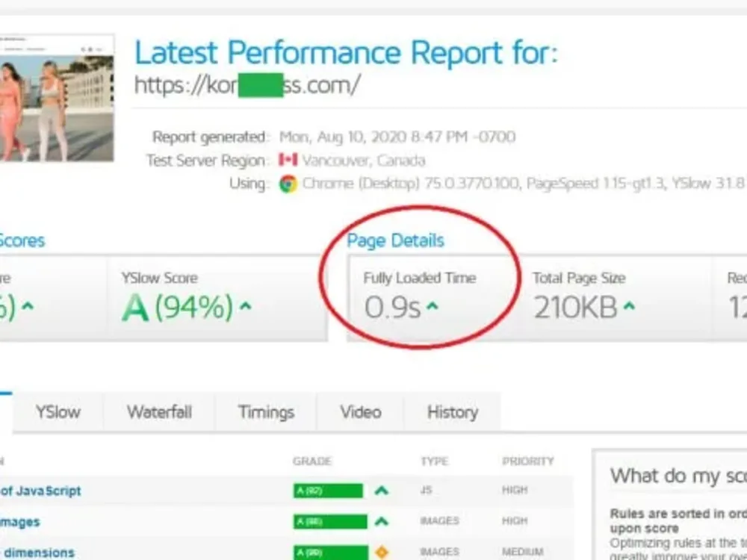Click the arrow beside 0.9s load time

point(432,306)
